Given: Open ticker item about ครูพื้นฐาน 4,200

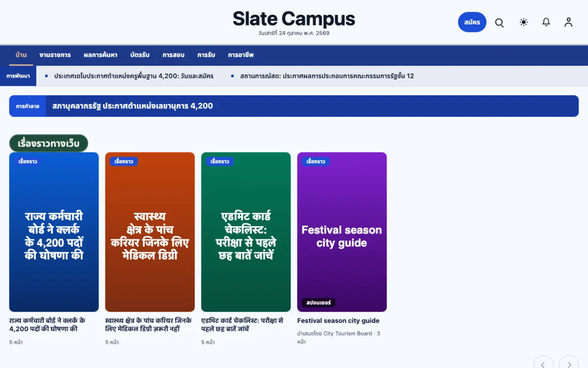Looking at the screenshot, I should coord(134,76).
